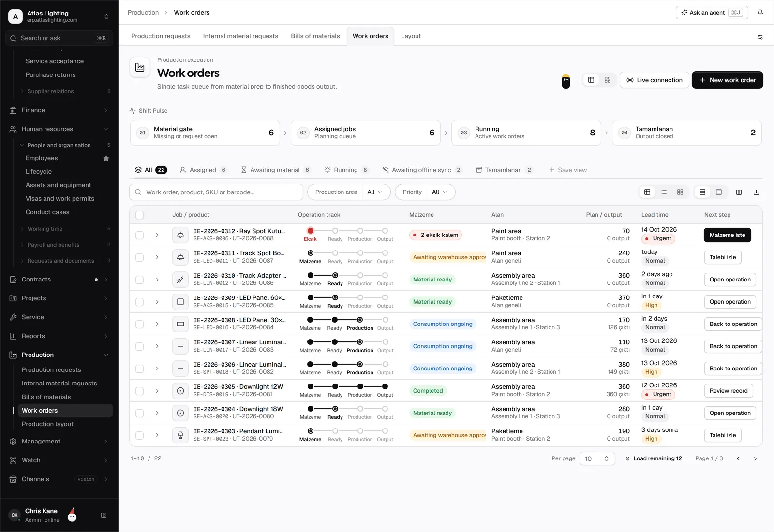Viewport: 774px width, 532px height.
Task: Filter by the Running view tab
Action: [x=346, y=170]
